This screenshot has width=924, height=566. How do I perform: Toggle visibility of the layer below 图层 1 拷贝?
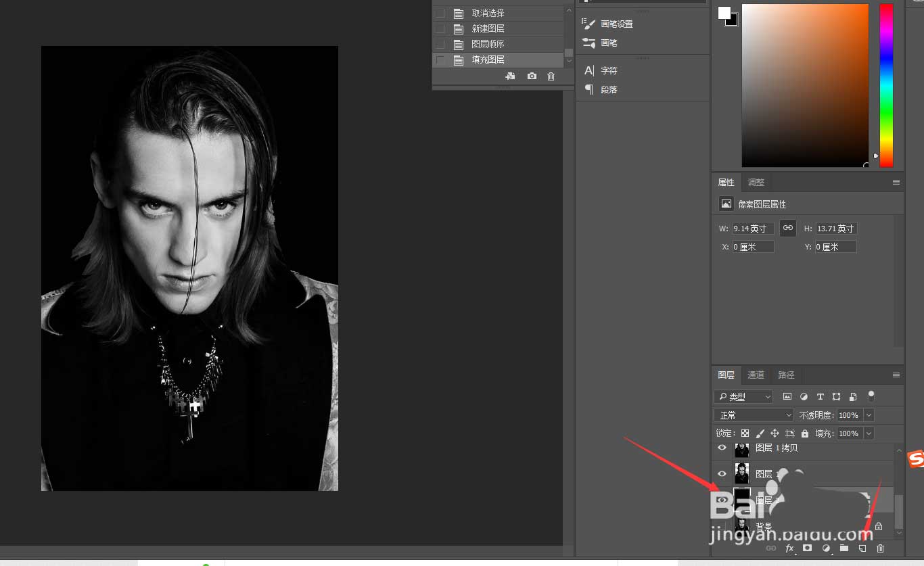(722, 473)
